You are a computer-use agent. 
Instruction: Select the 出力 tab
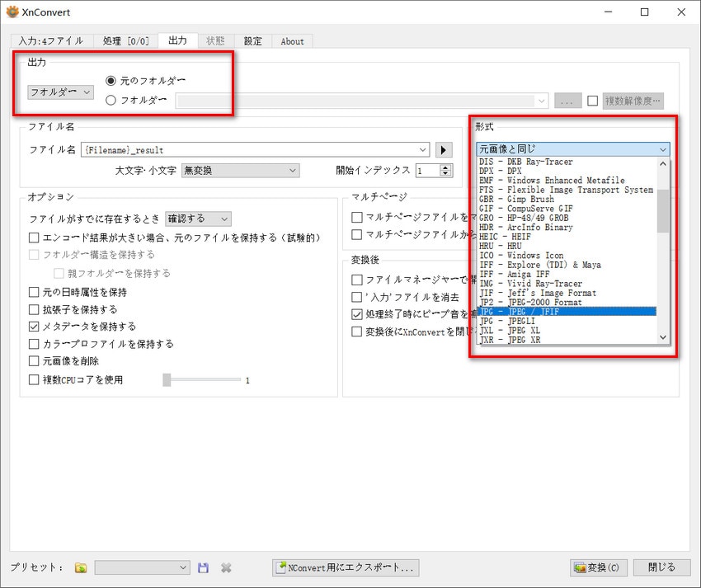(178, 40)
